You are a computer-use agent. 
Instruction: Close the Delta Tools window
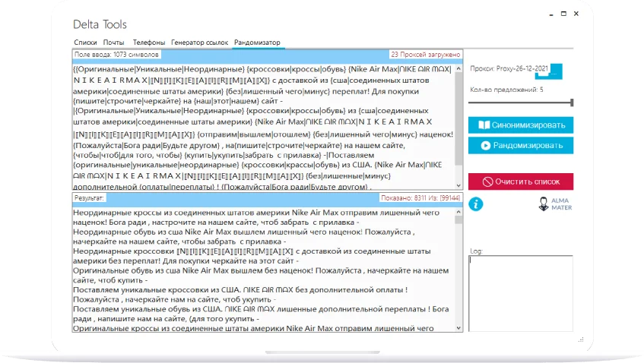coord(576,14)
